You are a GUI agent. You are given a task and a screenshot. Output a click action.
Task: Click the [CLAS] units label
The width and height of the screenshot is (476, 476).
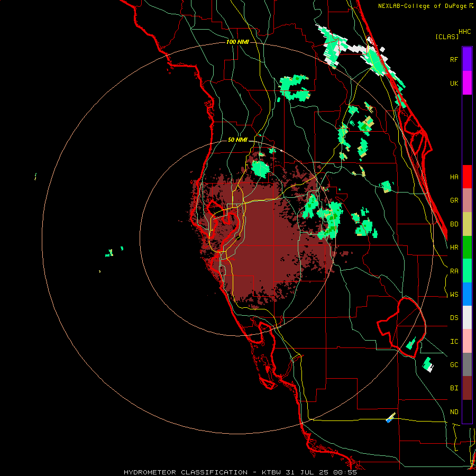pyautogui.click(x=447, y=36)
